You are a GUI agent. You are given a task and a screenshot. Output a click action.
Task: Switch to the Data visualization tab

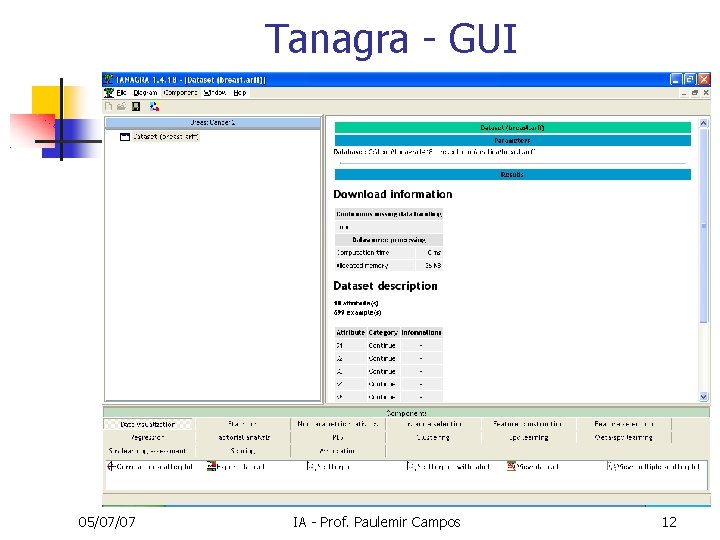[148, 424]
